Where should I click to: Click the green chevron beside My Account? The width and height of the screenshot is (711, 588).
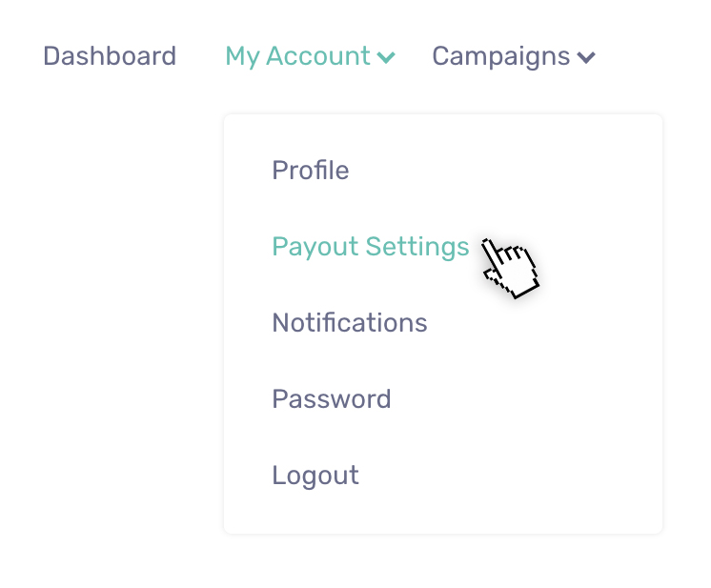click(386, 57)
